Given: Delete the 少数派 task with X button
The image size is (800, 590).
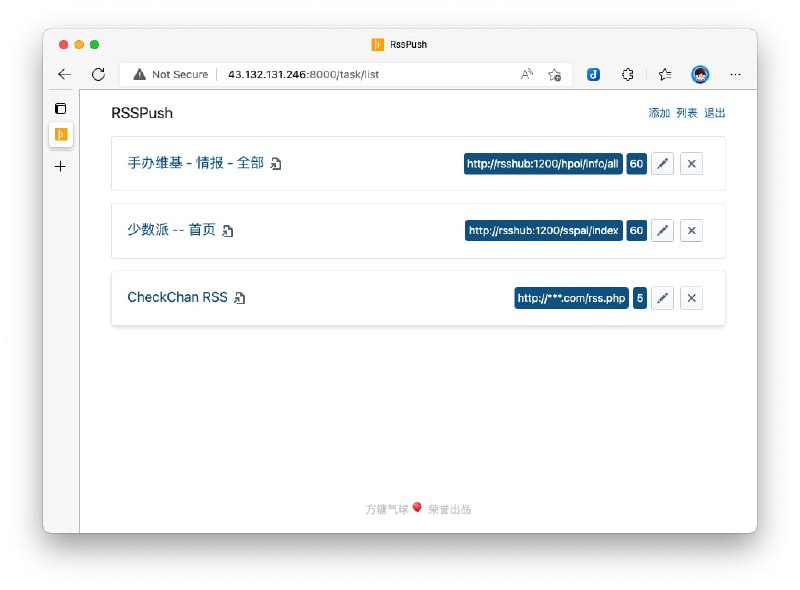Looking at the screenshot, I should pyautogui.click(x=691, y=230).
